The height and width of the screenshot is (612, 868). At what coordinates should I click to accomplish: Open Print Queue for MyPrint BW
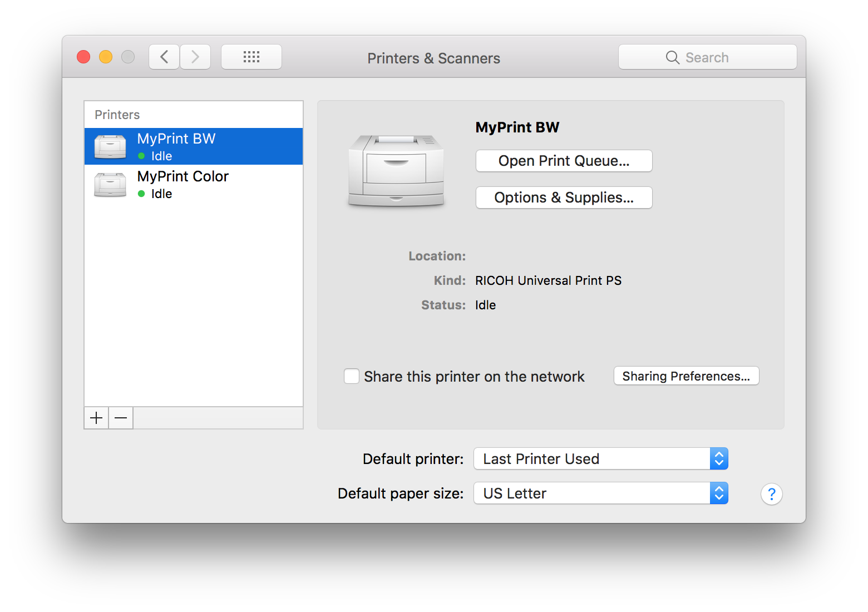click(x=563, y=161)
